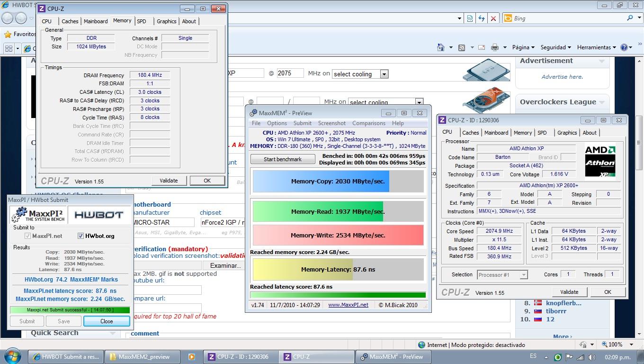Viewport: 644px width, 364px height.
Task: Open the MaxxMEM Screenshot menu
Action: coord(332,123)
